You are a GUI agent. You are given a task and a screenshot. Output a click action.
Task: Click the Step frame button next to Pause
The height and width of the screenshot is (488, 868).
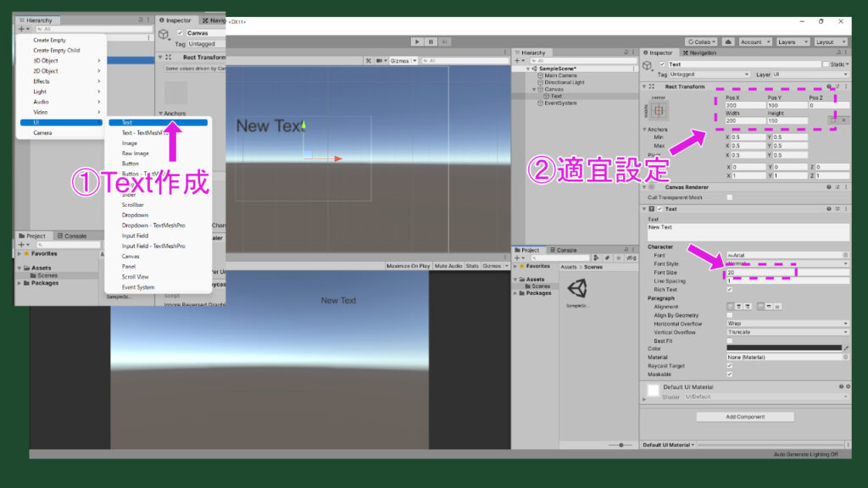click(445, 41)
